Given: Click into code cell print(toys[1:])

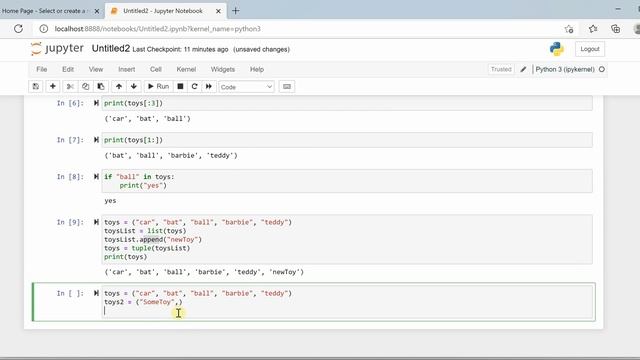Looking at the screenshot, I should point(347,140).
